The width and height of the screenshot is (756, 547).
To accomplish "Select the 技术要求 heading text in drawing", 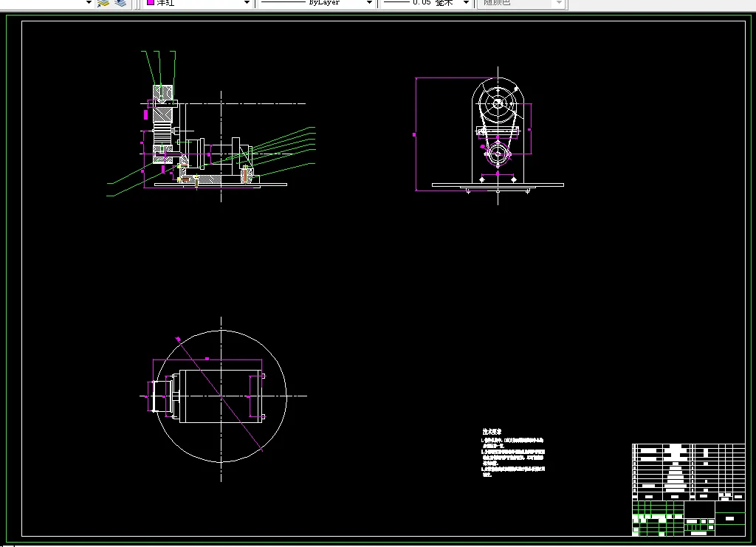I will (x=492, y=432).
